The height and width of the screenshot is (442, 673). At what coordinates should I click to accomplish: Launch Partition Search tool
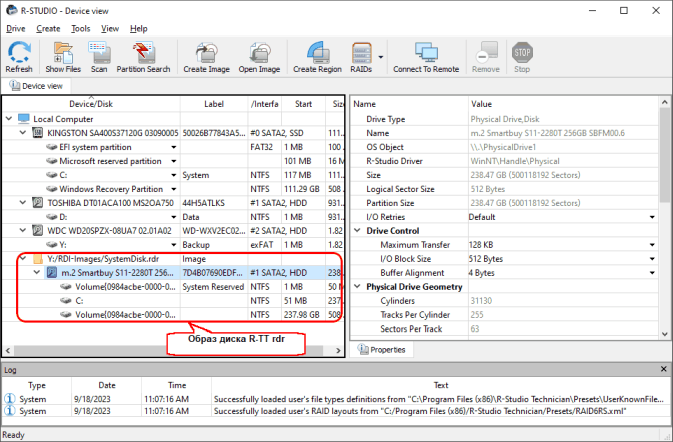point(143,57)
